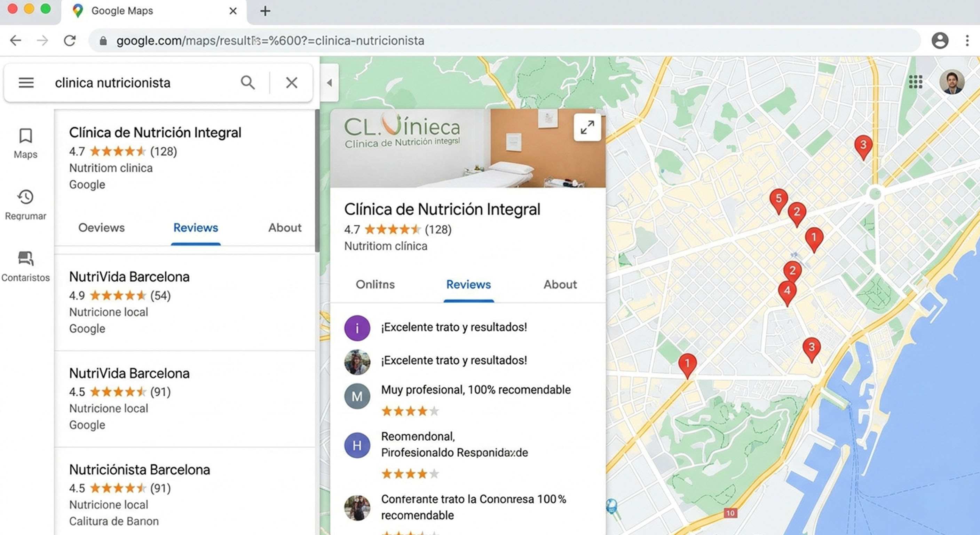
Task: Go back in browser history
Action: tap(16, 40)
